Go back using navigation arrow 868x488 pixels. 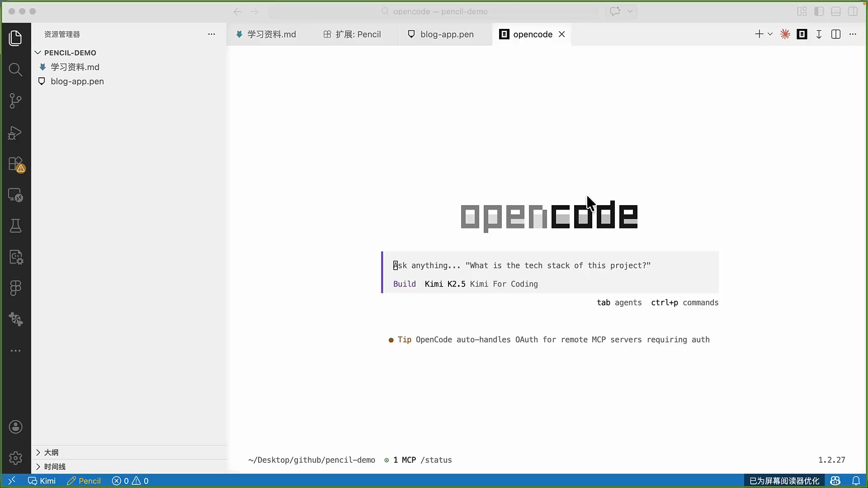pos(238,12)
